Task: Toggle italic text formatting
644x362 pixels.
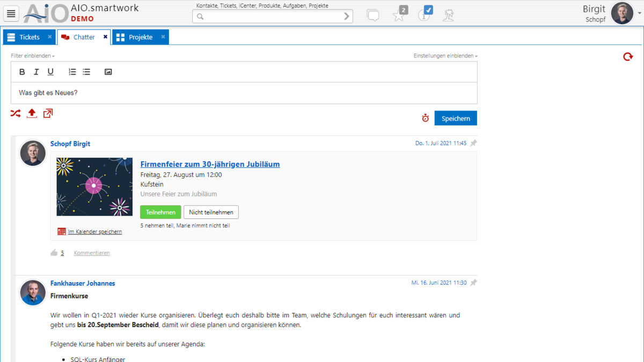Action: (x=36, y=72)
